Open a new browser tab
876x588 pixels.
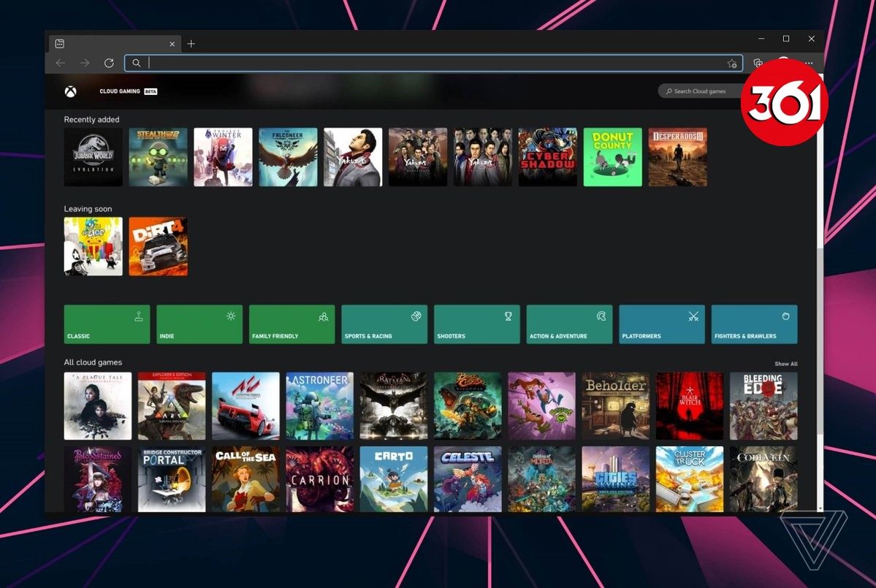[x=191, y=44]
